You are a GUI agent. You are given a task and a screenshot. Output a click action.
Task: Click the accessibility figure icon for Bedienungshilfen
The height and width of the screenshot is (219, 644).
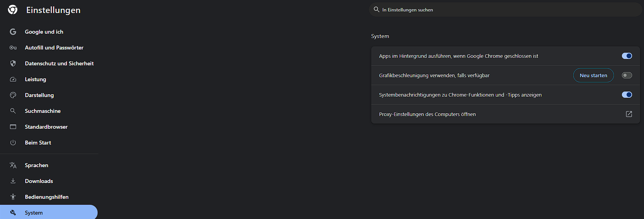(x=13, y=197)
